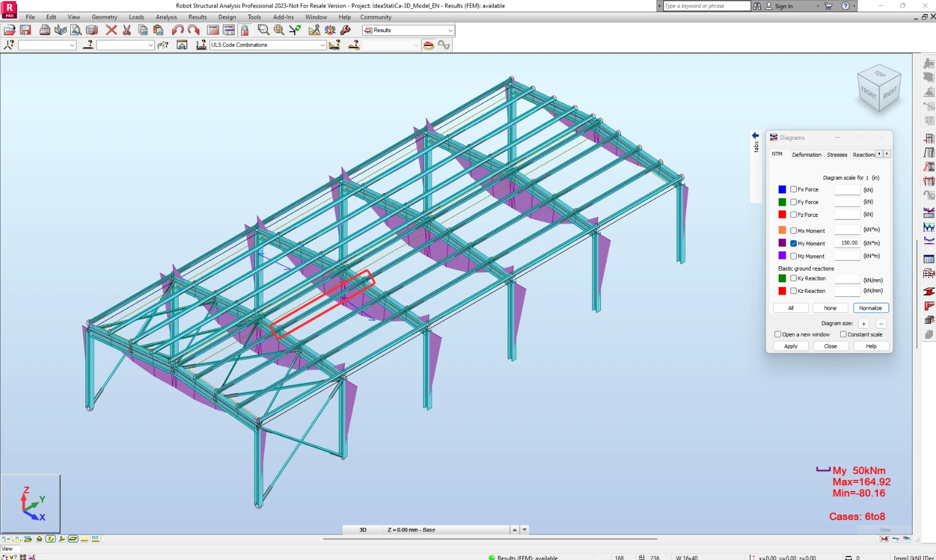Undo the last action with the red arrow
The width and height of the screenshot is (936, 560).
click(178, 30)
